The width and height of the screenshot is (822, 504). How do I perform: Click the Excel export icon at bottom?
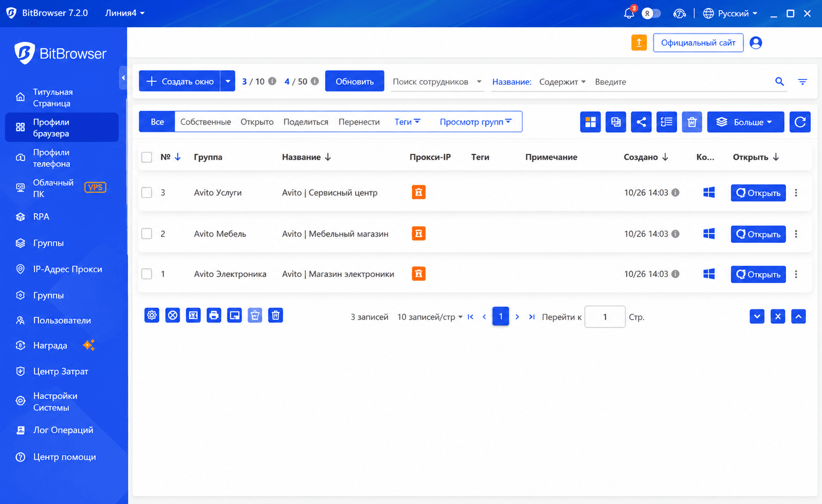(x=193, y=315)
